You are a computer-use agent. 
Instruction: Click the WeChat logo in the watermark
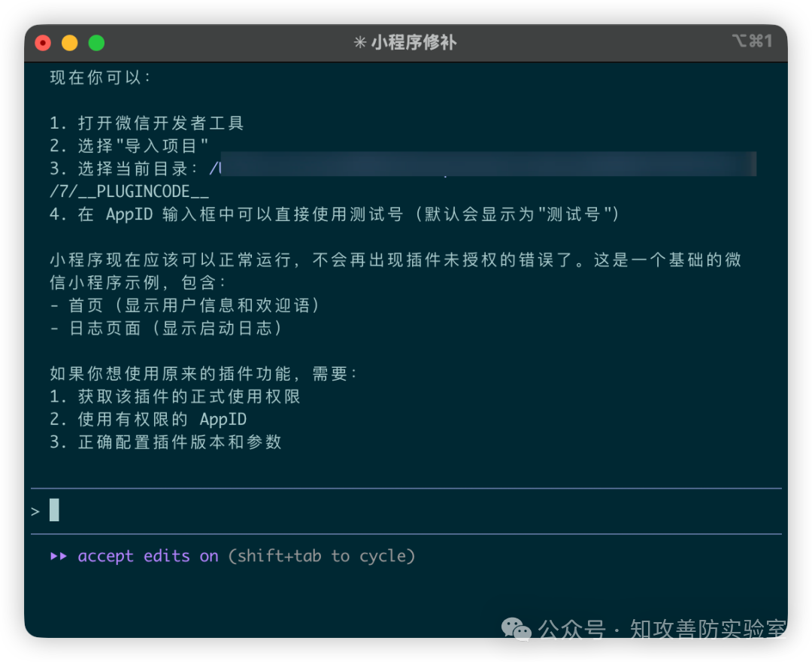tap(517, 630)
